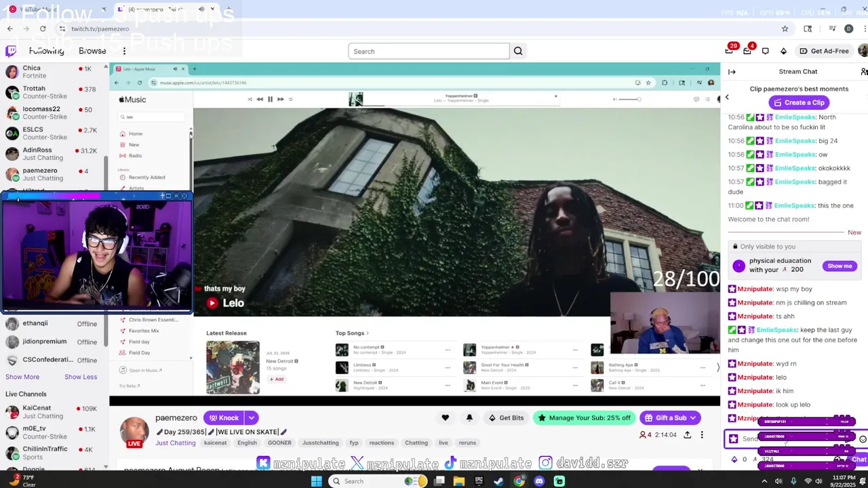Open Twitch inbox with 4 badge

coord(747,51)
